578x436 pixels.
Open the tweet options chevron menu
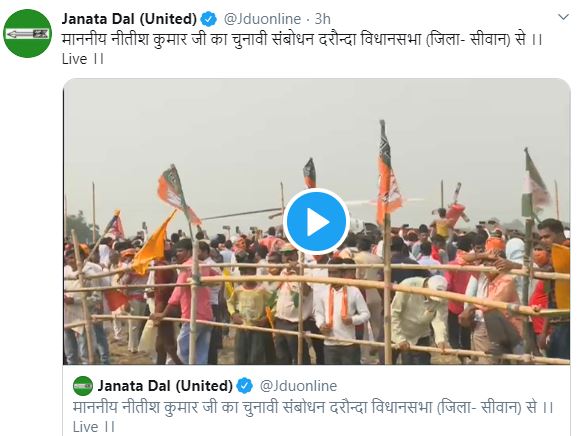coord(563,17)
